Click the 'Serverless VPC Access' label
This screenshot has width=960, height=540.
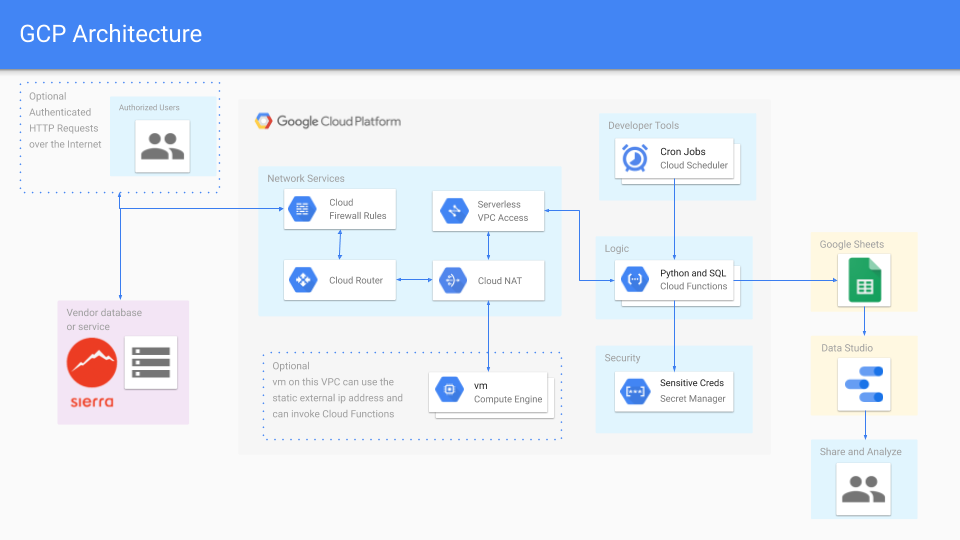(503, 211)
